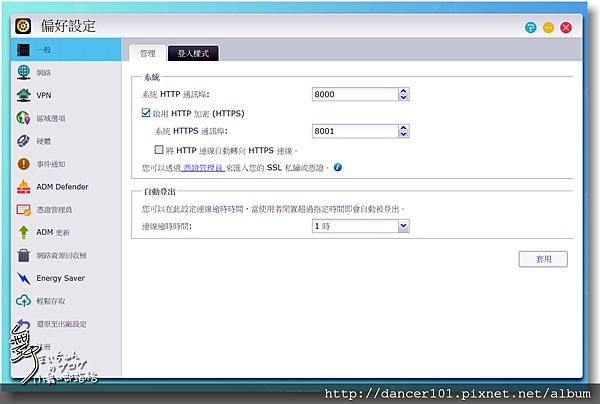
Task: Open the 事件通知 notification icon
Action: coord(23,164)
